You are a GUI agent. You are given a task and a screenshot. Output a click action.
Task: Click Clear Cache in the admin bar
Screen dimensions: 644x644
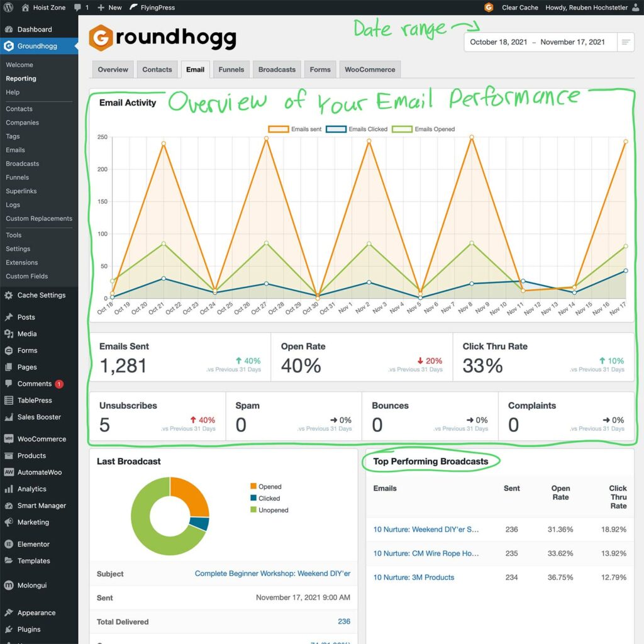(x=519, y=8)
